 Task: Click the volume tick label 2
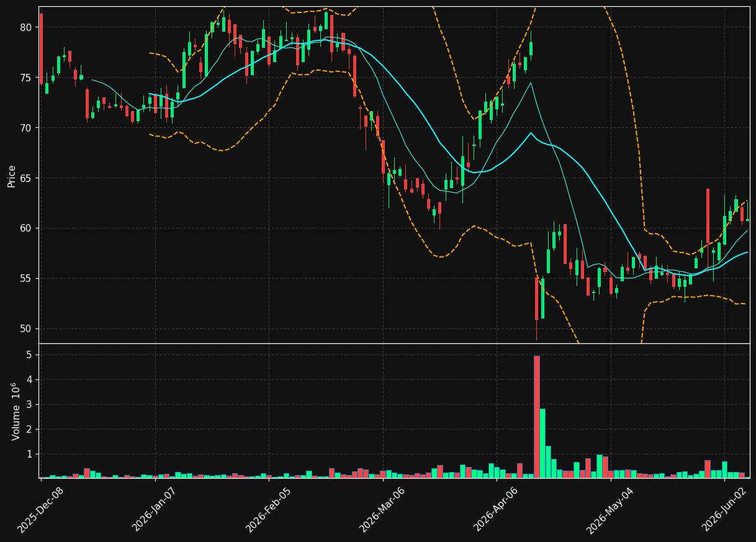29,430
